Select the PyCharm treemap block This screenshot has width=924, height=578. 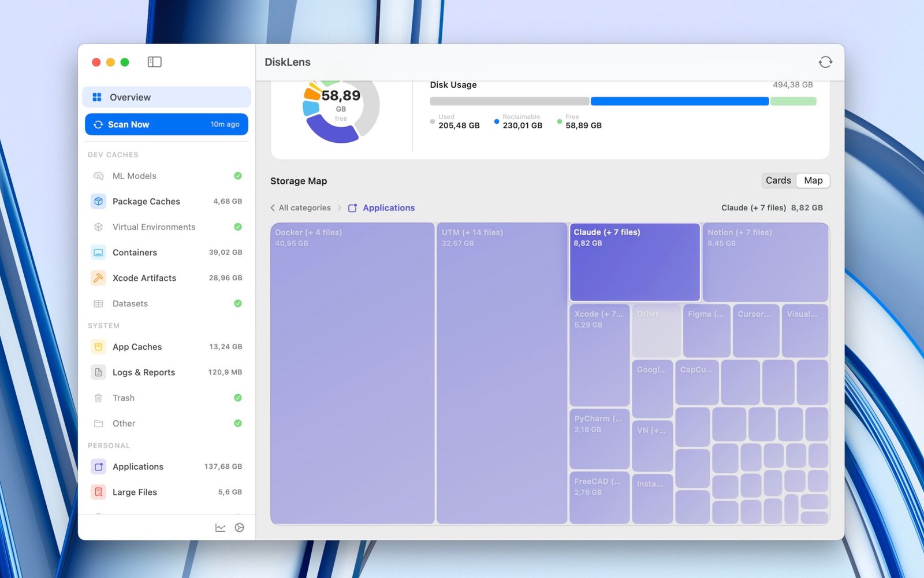(x=599, y=439)
